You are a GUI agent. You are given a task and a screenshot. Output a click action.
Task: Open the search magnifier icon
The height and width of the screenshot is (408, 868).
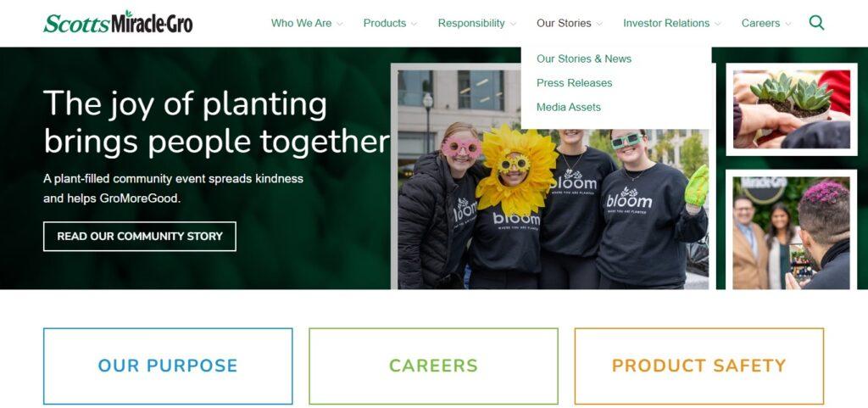[x=816, y=23]
